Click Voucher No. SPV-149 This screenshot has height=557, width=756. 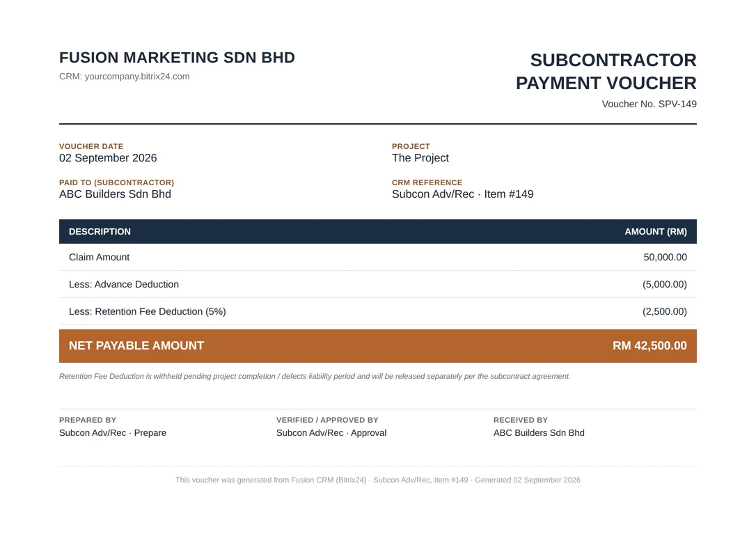coord(649,104)
